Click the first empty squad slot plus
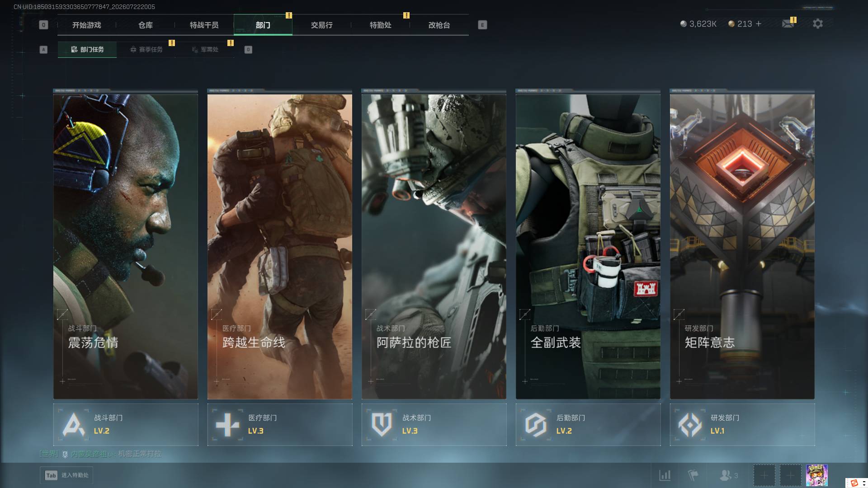868x488 pixels. (x=764, y=475)
